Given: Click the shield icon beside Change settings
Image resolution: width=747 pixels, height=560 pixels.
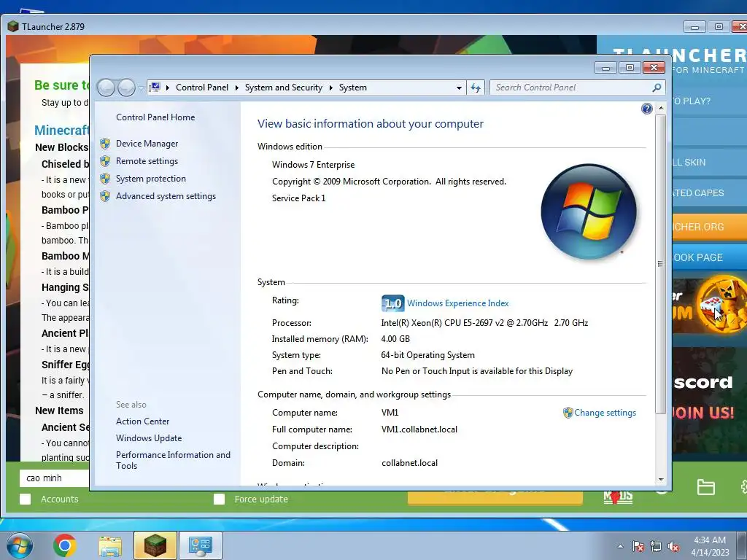Looking at the screenshot, I should click(x=568, y=413).
